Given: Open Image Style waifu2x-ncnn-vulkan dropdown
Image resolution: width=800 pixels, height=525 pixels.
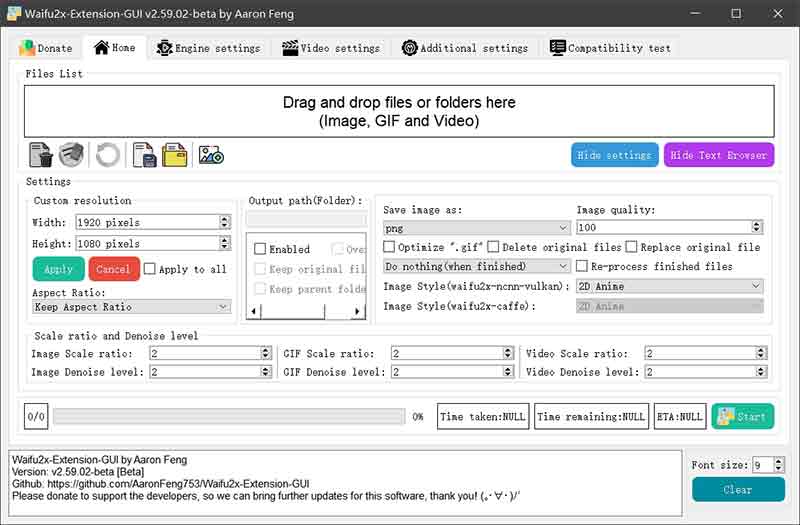Looking at the screenshot, I should [x=669, y=286].
